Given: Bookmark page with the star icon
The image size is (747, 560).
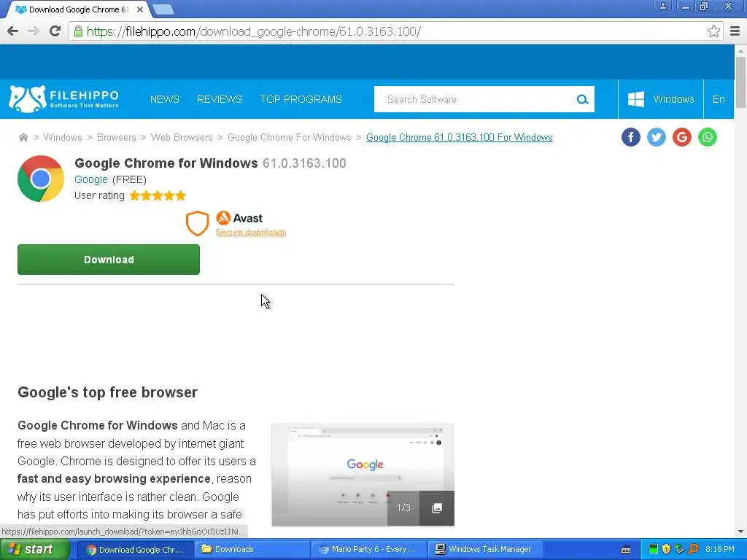Looking at the screenshot, I should [x=713, y=31].
